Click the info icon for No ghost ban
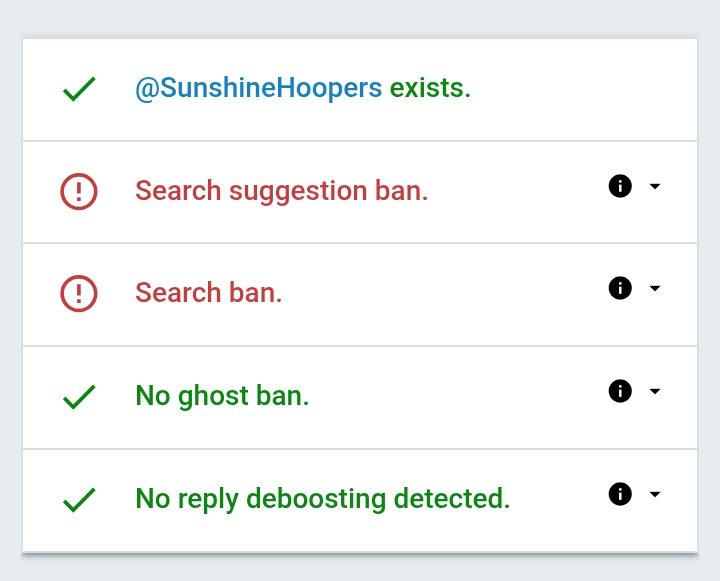The image size is (720, 581). click(x=620, y=391)
